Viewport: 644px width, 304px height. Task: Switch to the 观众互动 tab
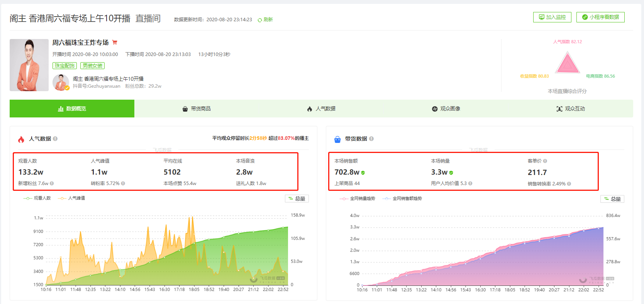[x=571, y=109]
